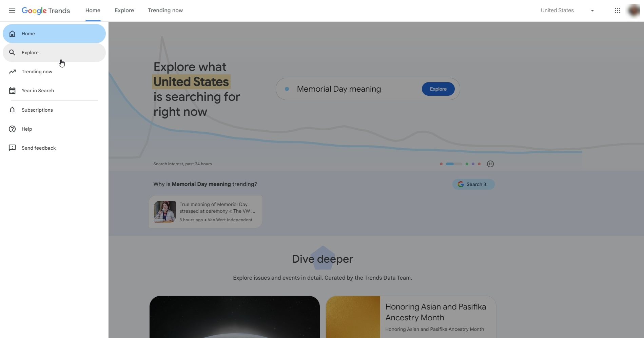Viewport: 644px width, 338px height.
Task: Click the Help question mark icon
Action: [x=12, y=129]
